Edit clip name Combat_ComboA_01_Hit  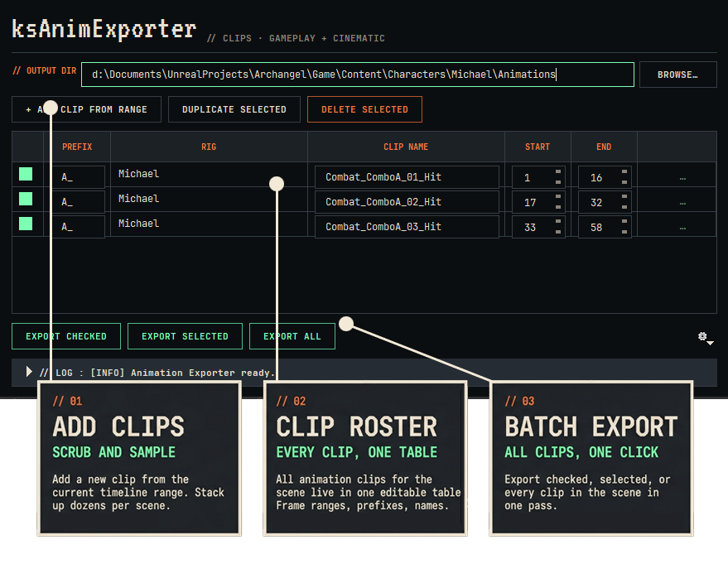point(407,177)
